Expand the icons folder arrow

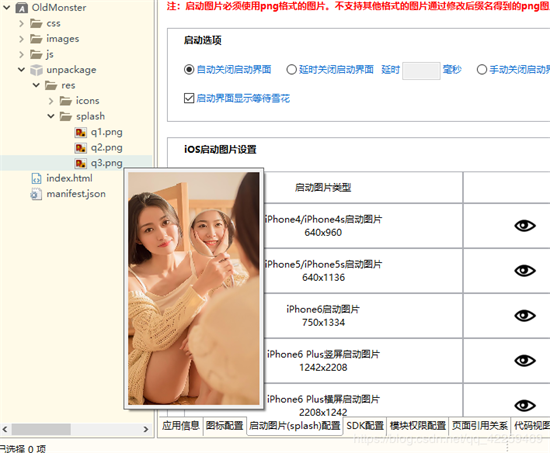51,101
